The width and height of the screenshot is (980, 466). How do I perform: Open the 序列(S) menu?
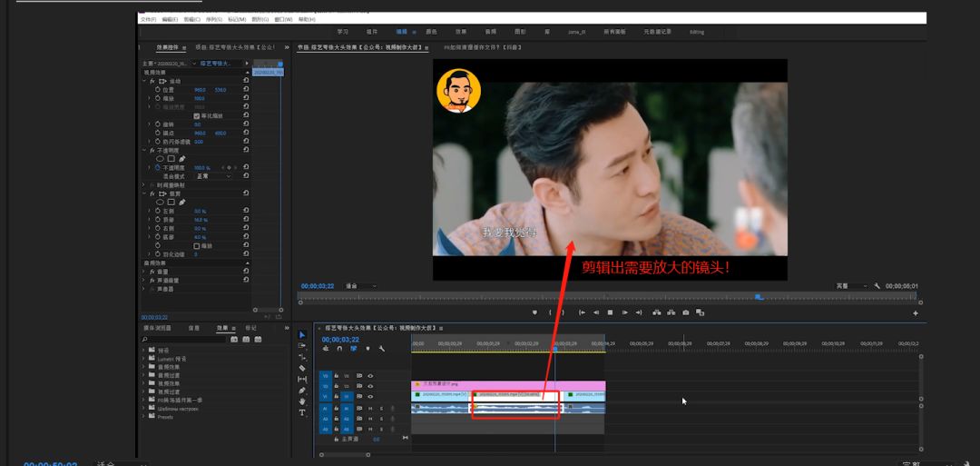click(x=214, y=19)
